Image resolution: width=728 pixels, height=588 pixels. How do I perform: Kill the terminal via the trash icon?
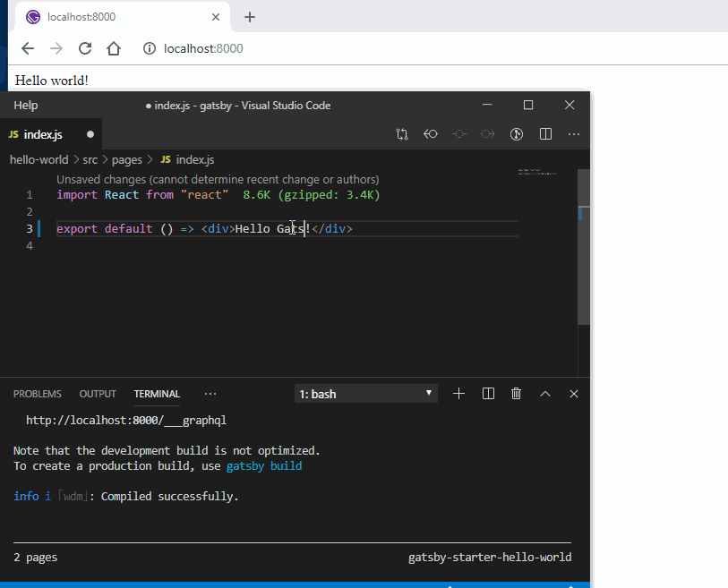click(x=517, y=393)
